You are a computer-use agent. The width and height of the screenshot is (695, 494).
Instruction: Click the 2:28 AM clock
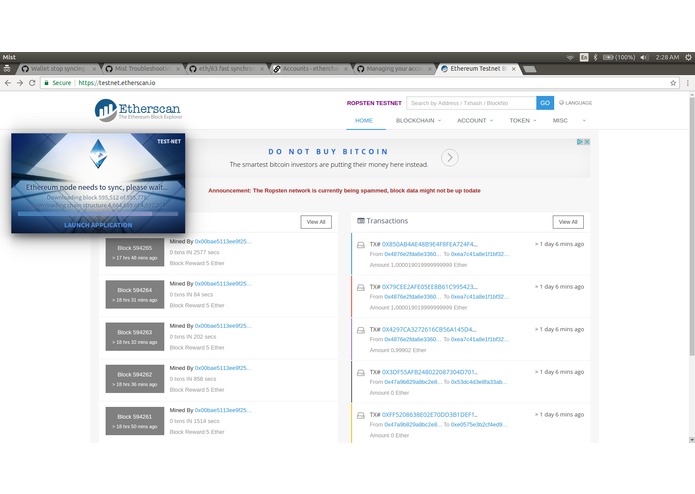coord(667,57)
